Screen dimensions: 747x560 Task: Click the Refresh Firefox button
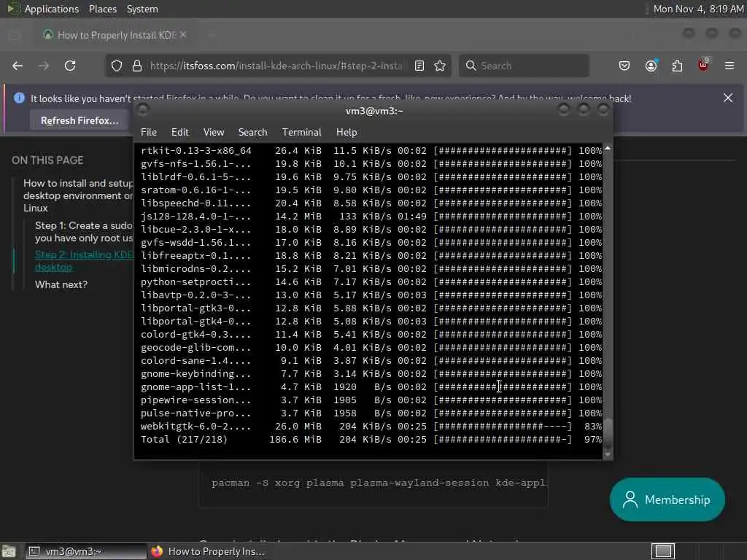point(80,120)
